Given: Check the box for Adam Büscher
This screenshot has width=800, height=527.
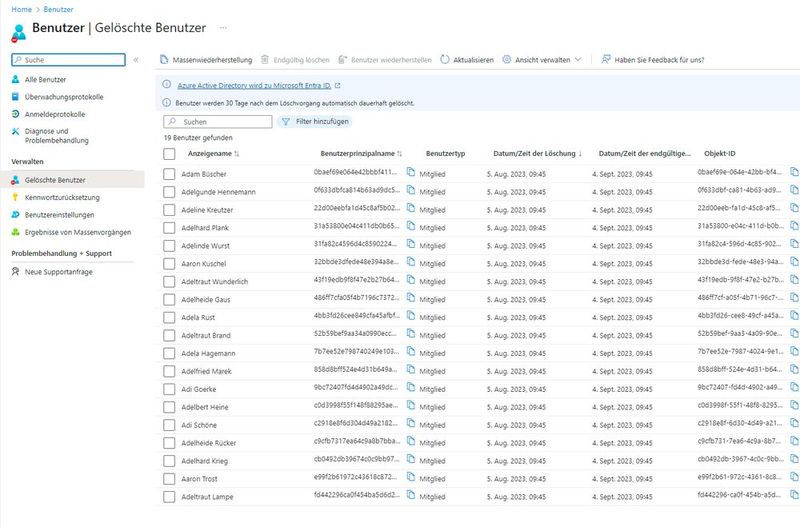Looking at the screenshot, I should [x=169, y=174].
